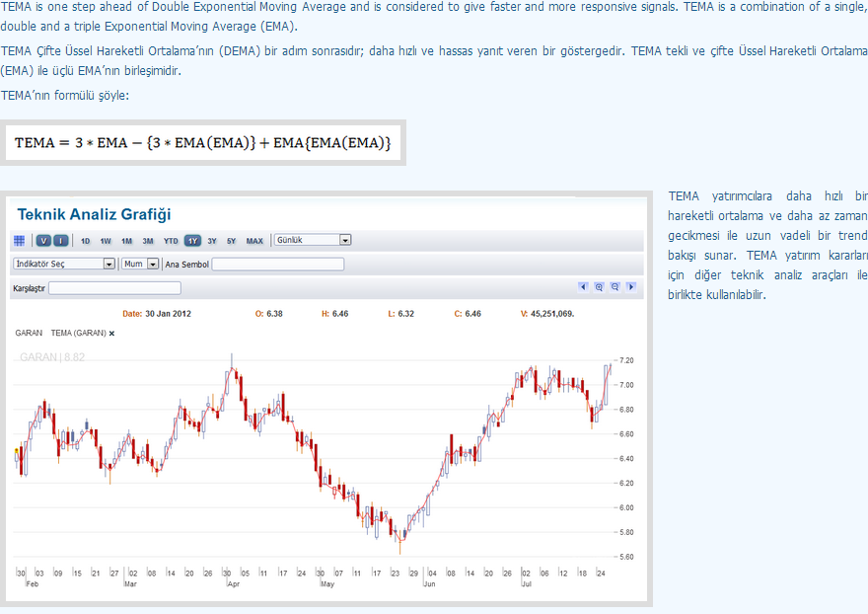Click the Karşılaştır compare input field
This screenshot has width=868, height=614.
(x=114, y=288)
